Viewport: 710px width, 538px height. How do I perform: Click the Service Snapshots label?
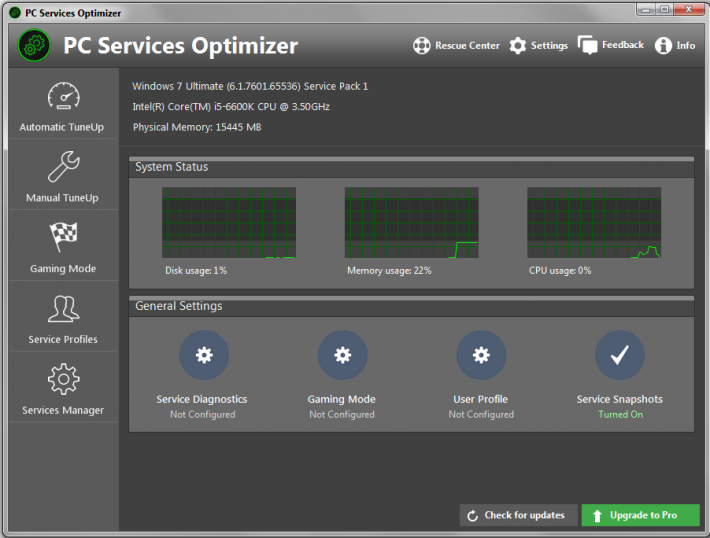pyautogui.click(x=619, y=399)
